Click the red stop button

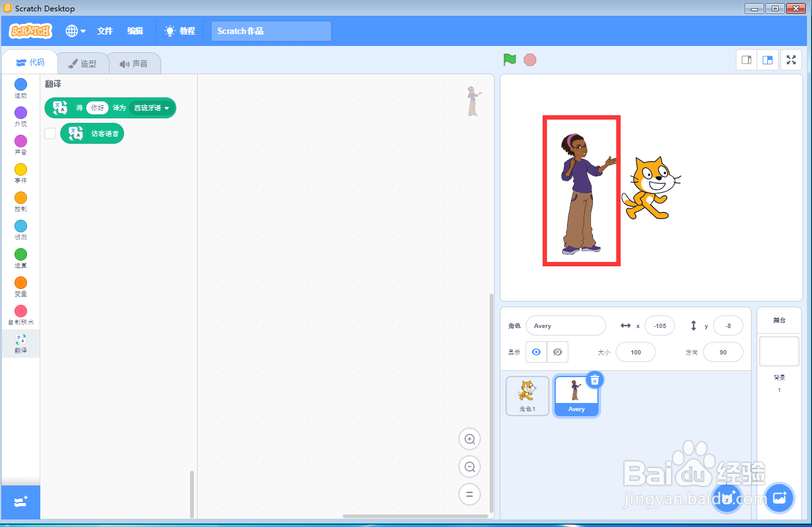[x=530, y=60]
